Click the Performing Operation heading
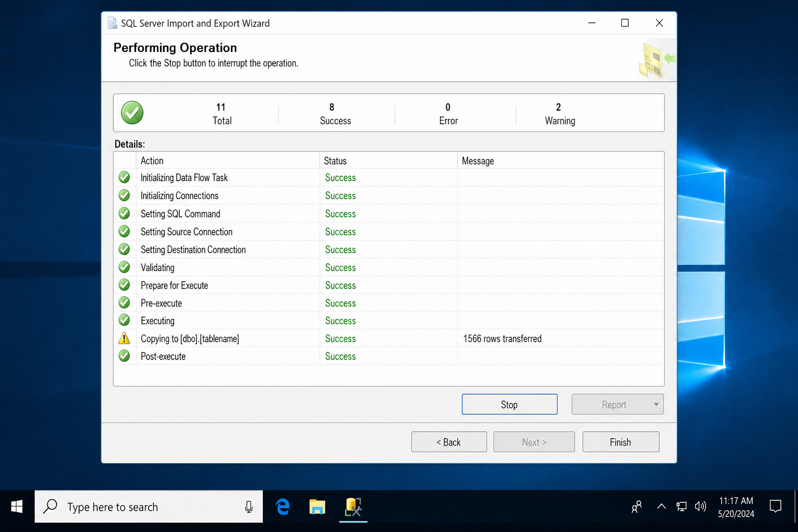 pyautogui.click(x=175, y=48)
